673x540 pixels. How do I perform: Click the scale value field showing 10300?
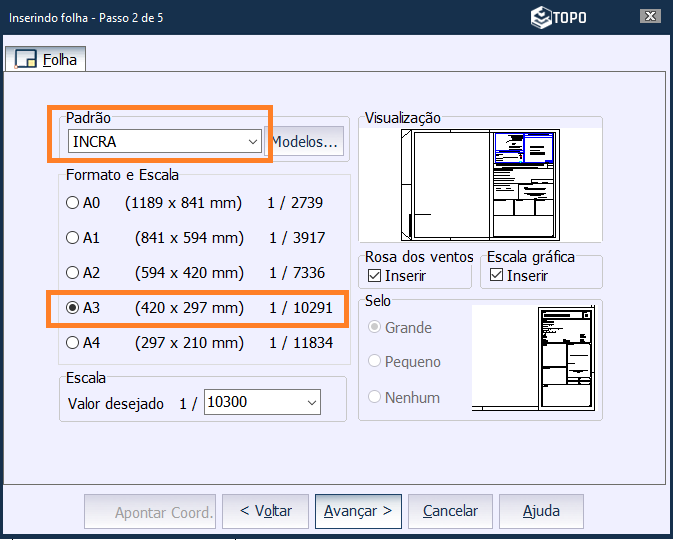coord(250,403)
